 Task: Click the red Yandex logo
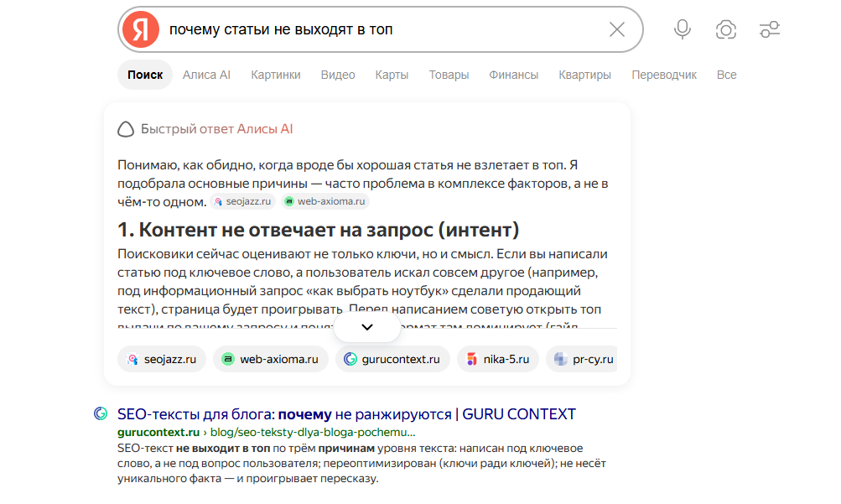(x=141, y=29)
